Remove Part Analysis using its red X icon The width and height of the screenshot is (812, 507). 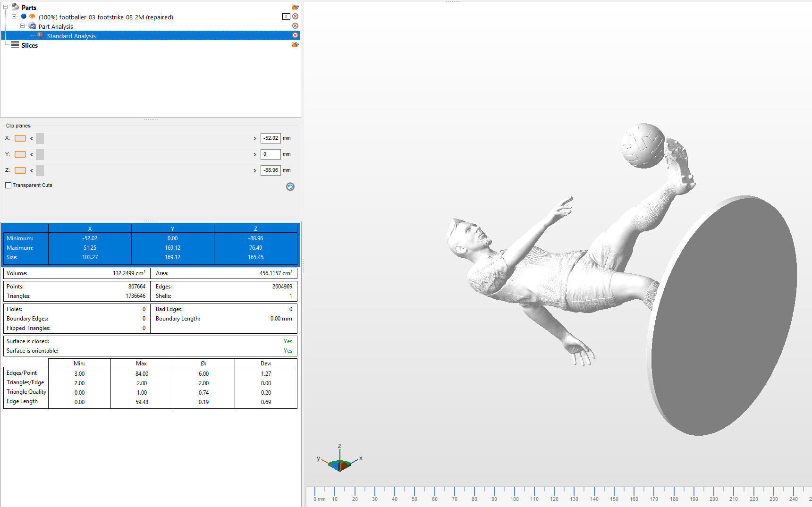point(295,26)
